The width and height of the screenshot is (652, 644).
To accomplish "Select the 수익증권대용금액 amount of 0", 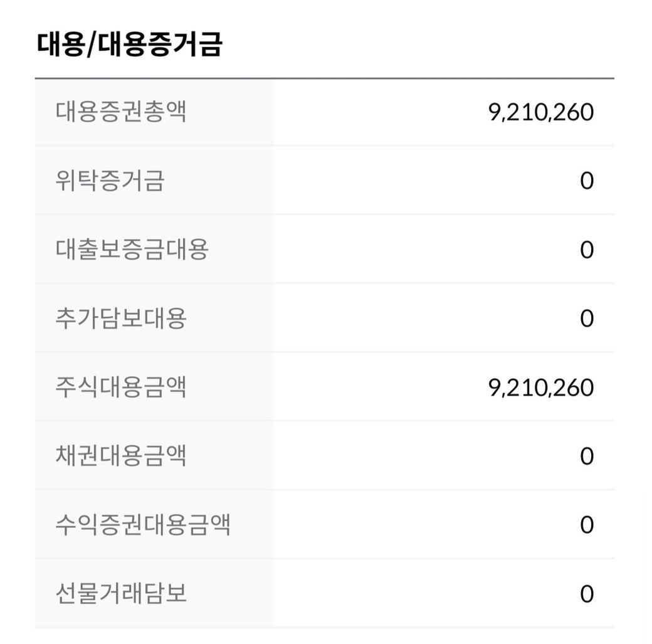I will [586, 525].
